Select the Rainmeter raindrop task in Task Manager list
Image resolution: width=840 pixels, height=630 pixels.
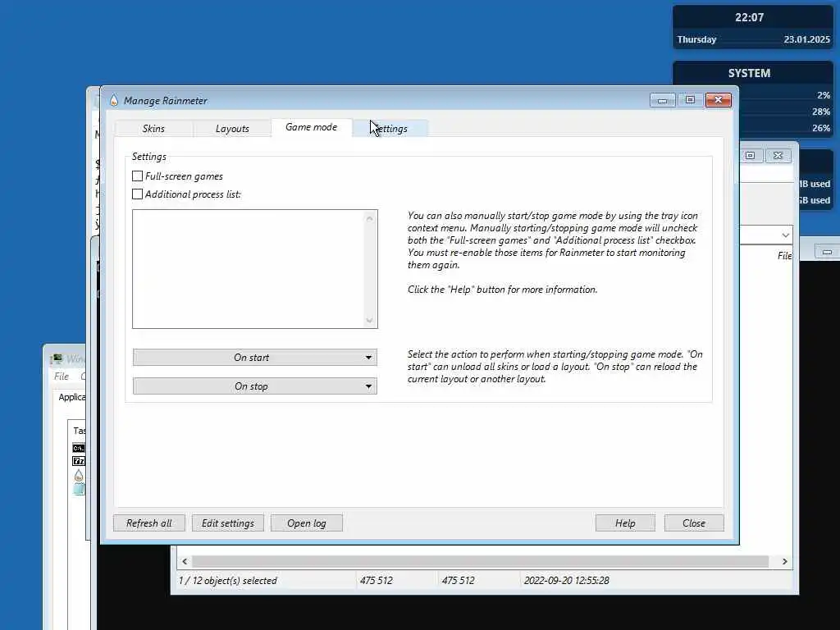[x=79, y=475]
